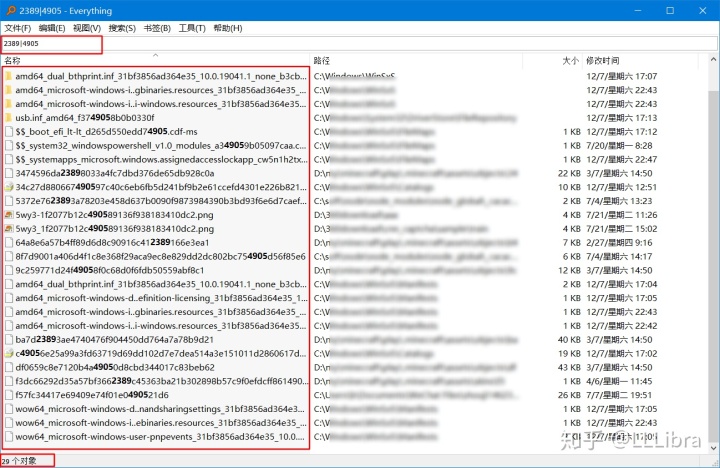This screenshot has width=720, height=468.
Task: Select amd64_microsoft-windows-d..efinition-licensing file name
Action: pos(161,298)
